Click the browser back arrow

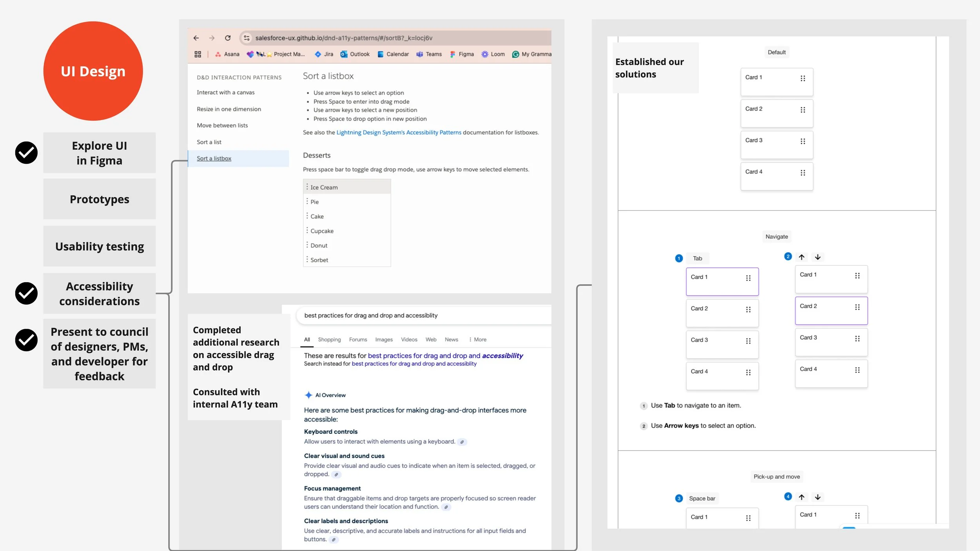click(x=196, y=38)
